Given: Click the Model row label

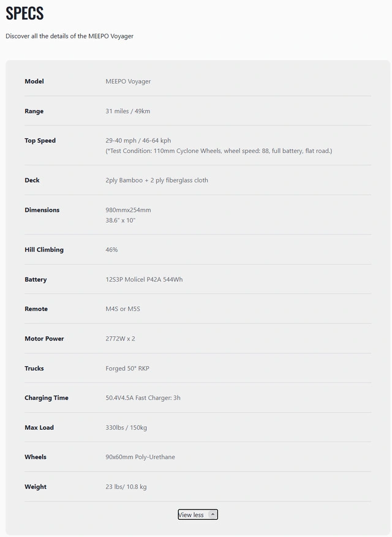Looking at the screenshot, I should 34,81.
